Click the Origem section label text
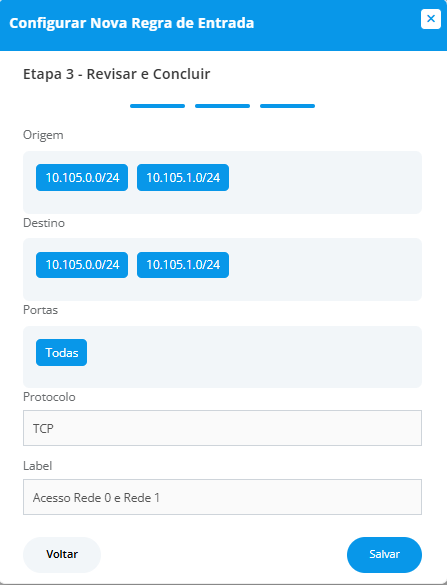 [43, 135]
